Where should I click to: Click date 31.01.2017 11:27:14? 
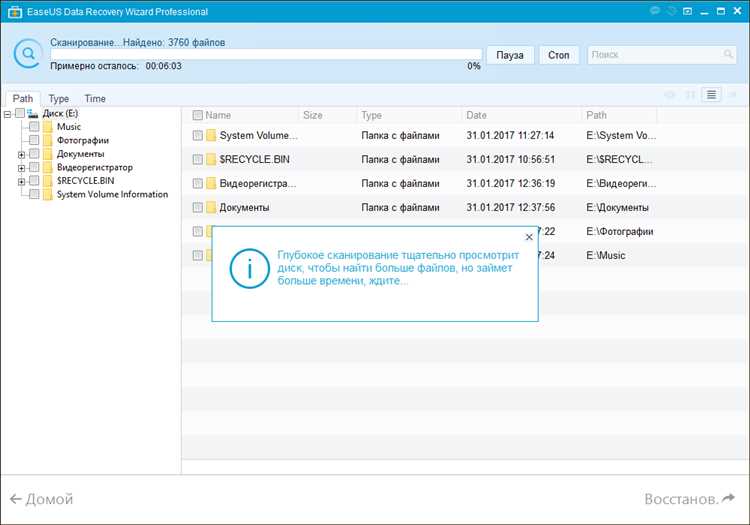pos(510,135)
